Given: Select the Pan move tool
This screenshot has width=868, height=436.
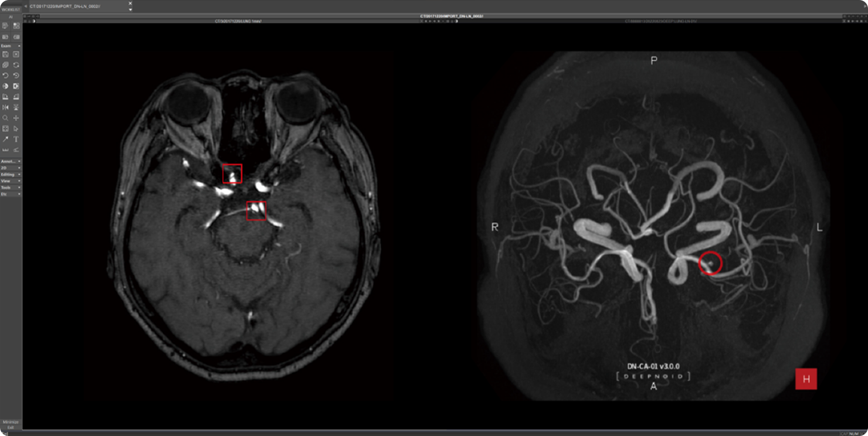Looking at the screenshot, I should click(16, 118).
